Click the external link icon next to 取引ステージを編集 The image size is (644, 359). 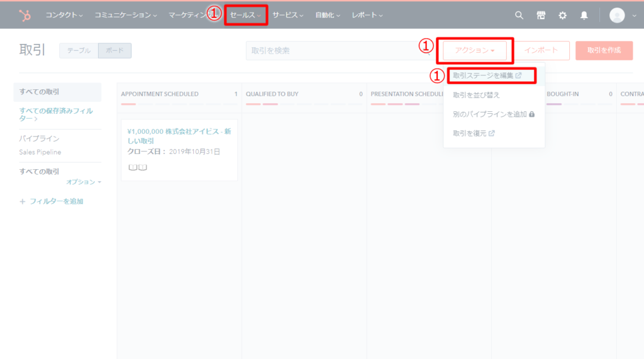(518, 75)
